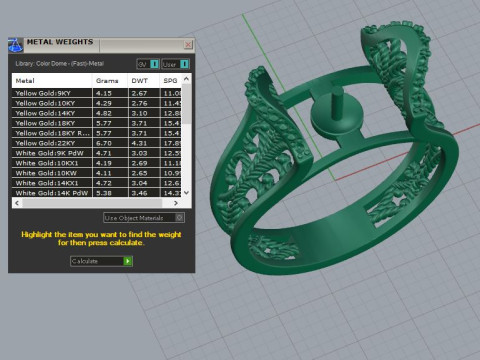Select the White Gold:9K PdW row

(97, 153)
